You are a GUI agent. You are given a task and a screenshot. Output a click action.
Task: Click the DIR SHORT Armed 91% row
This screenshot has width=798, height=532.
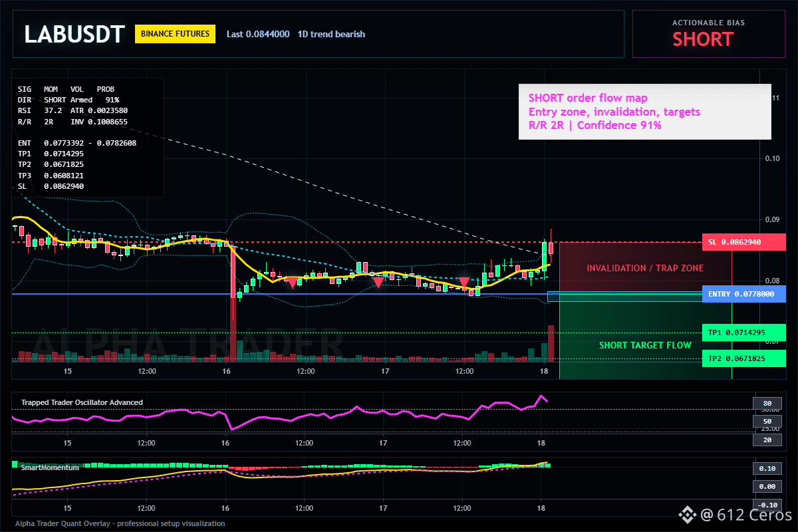pyautogui.click(x=68, y=99)
